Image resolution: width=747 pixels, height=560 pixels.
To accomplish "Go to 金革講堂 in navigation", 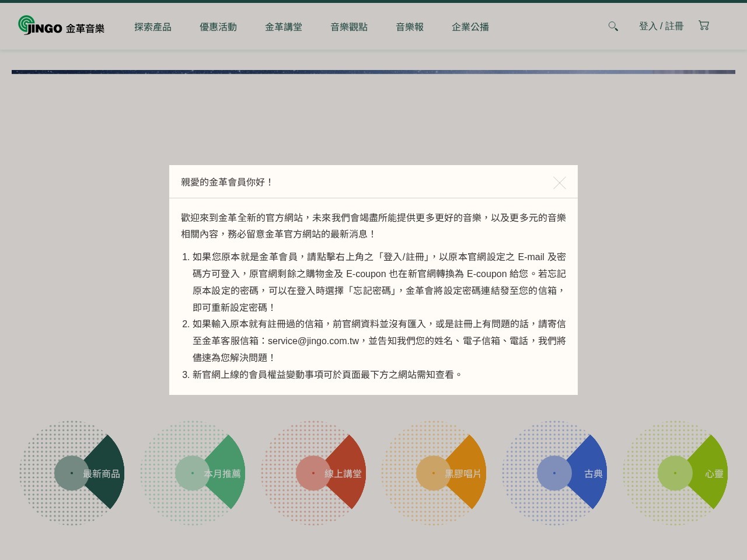I will 284,27.
